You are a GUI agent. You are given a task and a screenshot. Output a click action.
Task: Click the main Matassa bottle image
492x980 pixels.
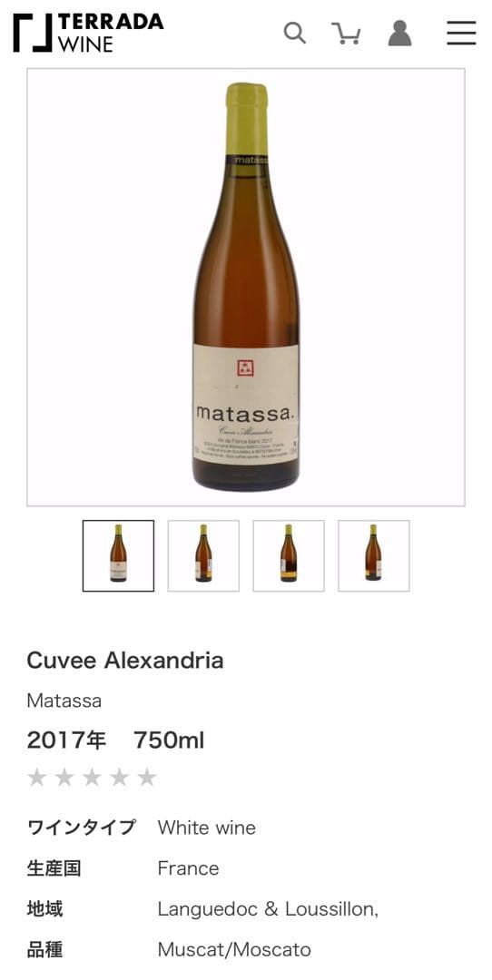[246, 287]
